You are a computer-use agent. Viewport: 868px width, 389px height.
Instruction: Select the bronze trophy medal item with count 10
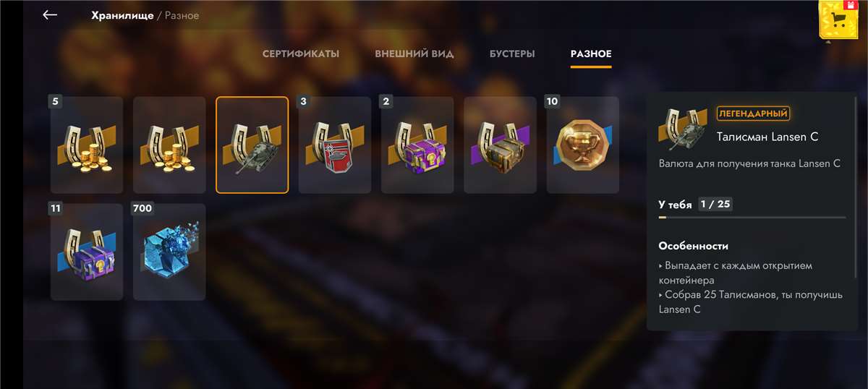coord(583,145)
